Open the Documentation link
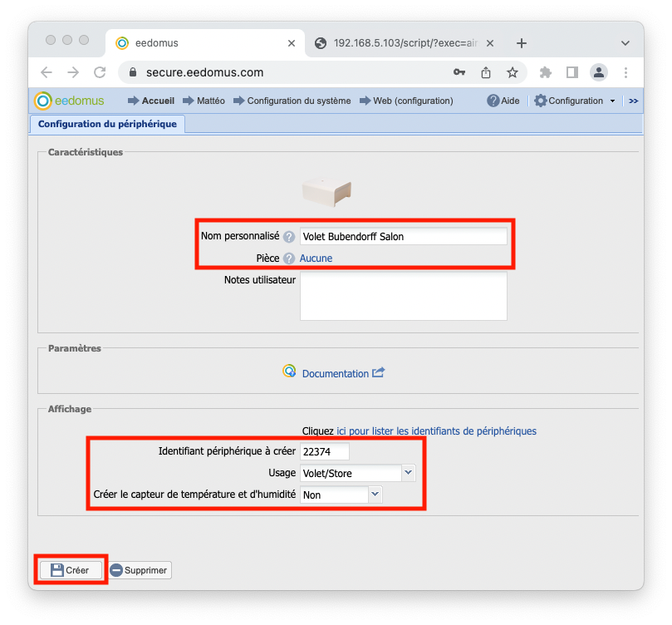Image resolution: width=672 pixels, height=625 pixels. pos(335,374)
